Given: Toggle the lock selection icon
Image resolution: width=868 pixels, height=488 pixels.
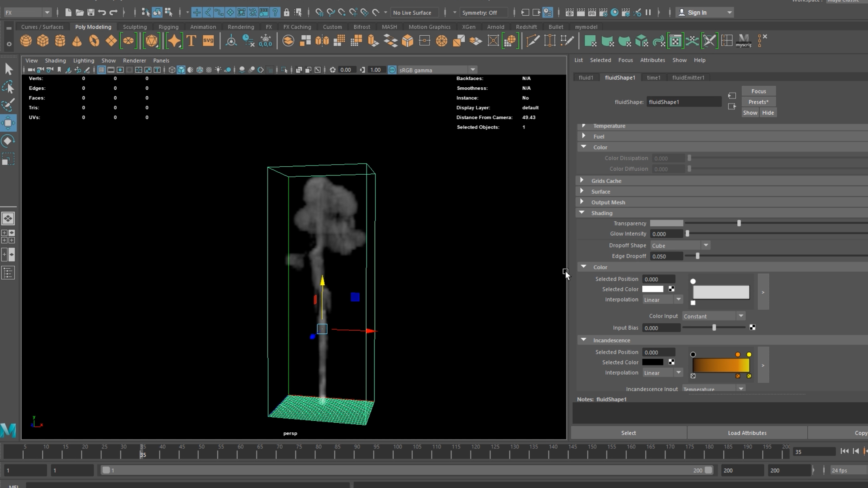Looking at the screenshot, I should [286, 12].
